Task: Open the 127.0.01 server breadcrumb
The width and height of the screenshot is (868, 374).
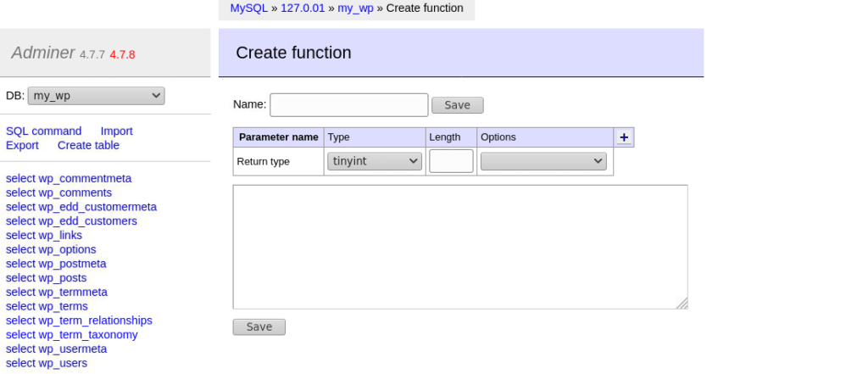Action: click(303, 8)
